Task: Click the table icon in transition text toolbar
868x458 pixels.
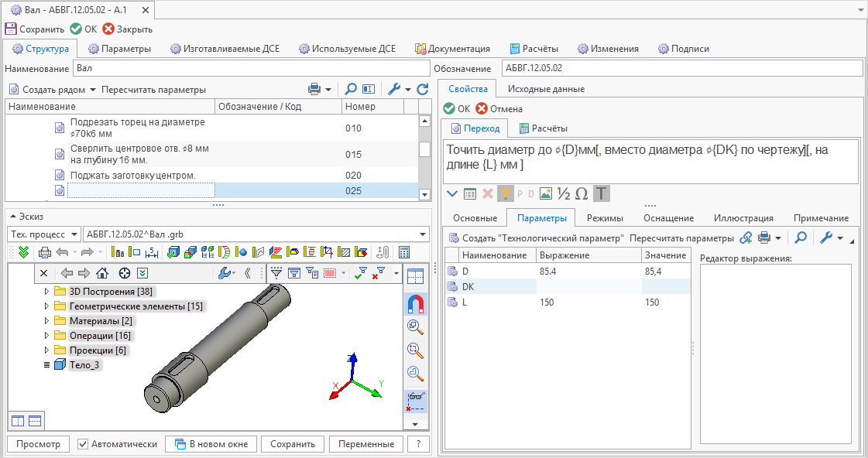Action: [x=470, y=193]
